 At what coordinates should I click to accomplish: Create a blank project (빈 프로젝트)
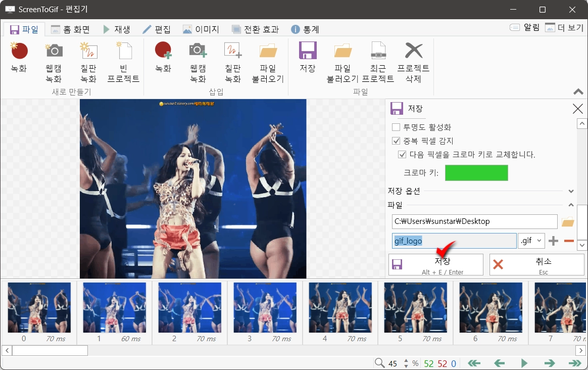coord(123,62)
